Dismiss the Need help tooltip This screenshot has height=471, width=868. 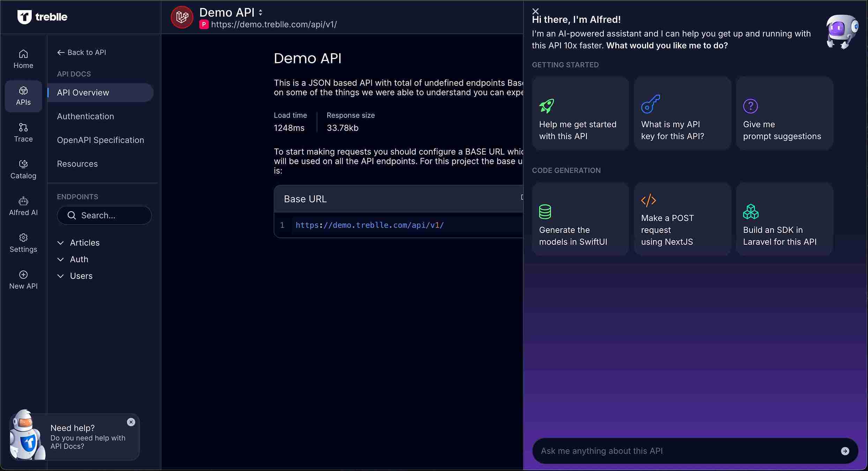click(x=131, y=422)
